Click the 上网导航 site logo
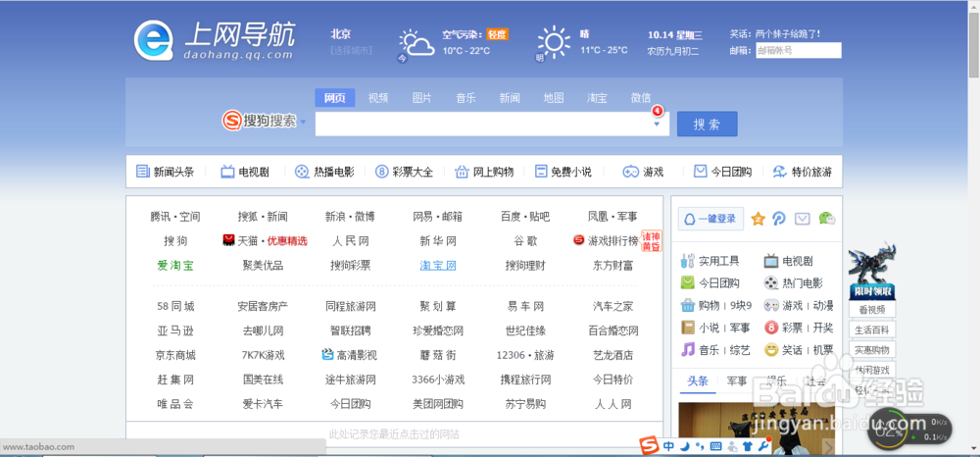 click(215, 41)
